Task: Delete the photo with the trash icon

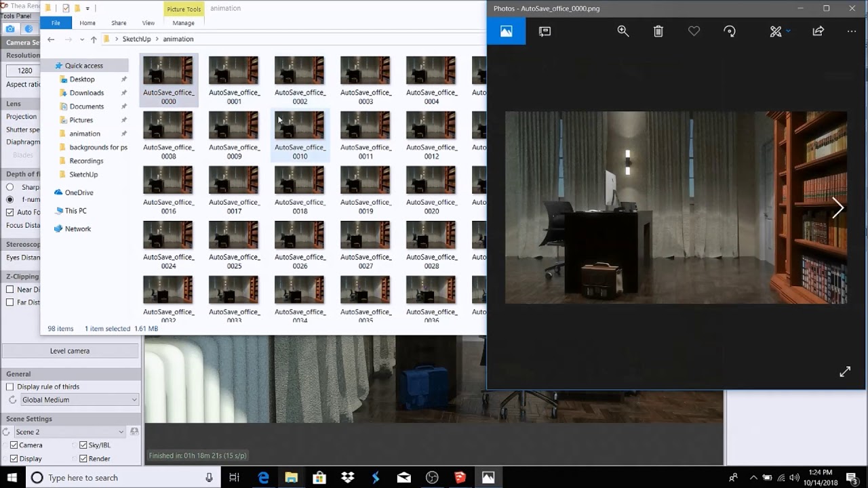Action: click(658, 31)
